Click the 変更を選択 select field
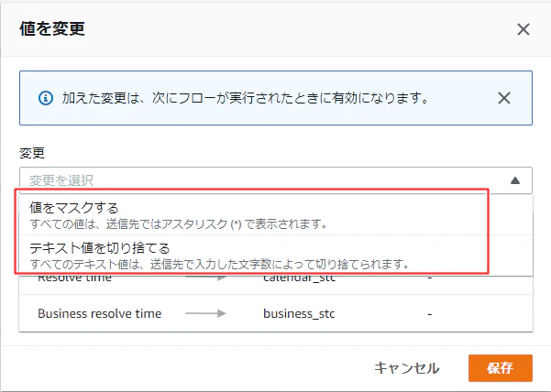551x392 pixels. (276, 180)
